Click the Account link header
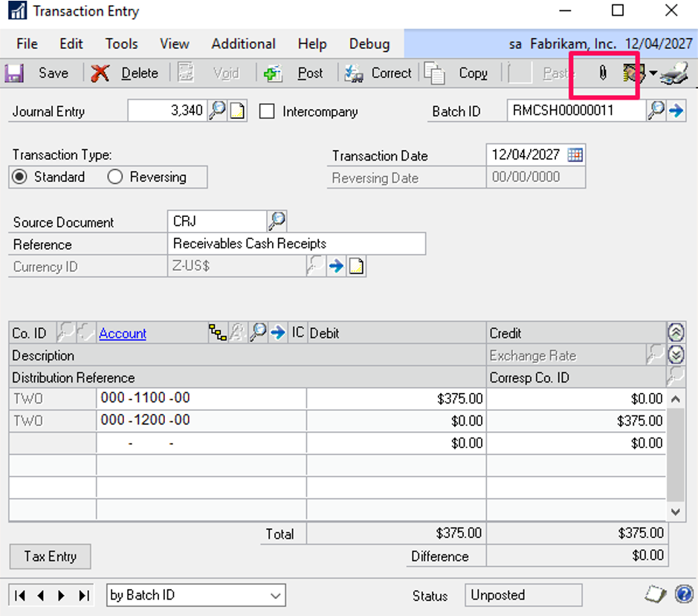Viewport: 698px width, 616px height. coord(123,334)
